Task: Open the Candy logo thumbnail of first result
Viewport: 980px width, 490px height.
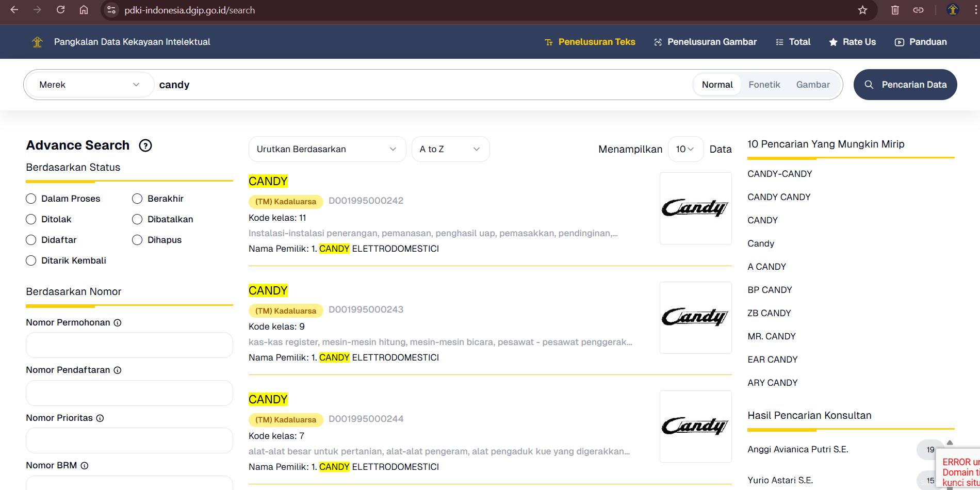Action: (695, 208)
